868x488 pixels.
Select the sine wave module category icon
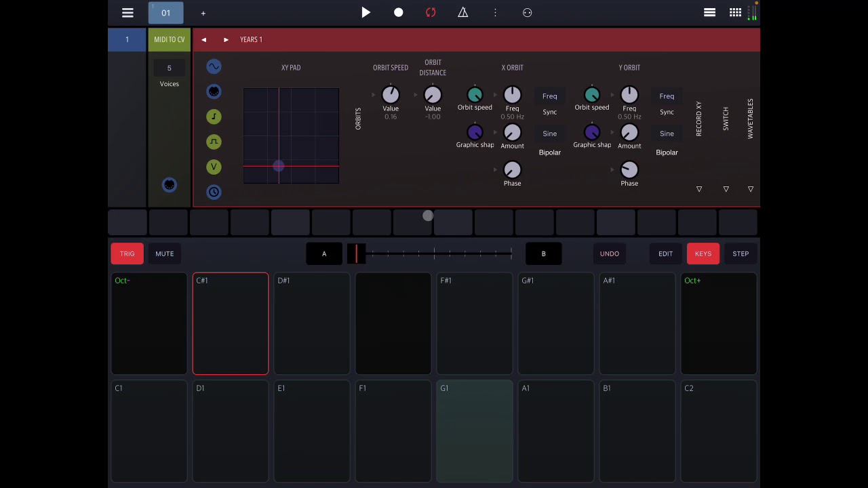point(214,66)
